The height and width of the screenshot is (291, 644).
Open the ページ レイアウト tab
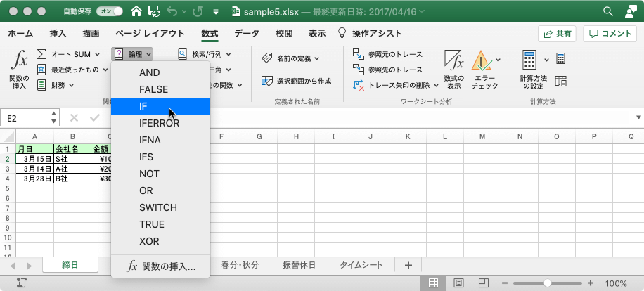(x=150, y=34)
